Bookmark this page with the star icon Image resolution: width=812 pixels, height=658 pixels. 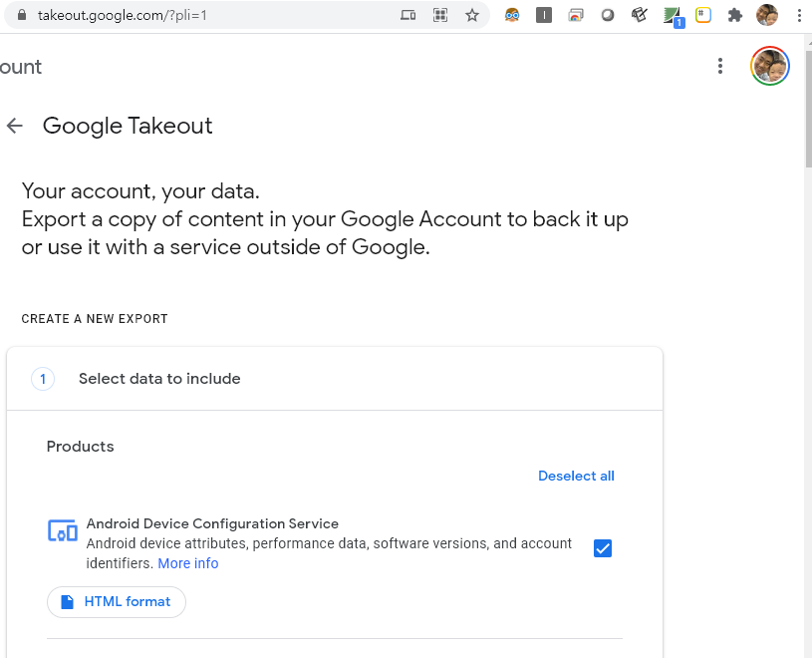(x=472, y=15)
